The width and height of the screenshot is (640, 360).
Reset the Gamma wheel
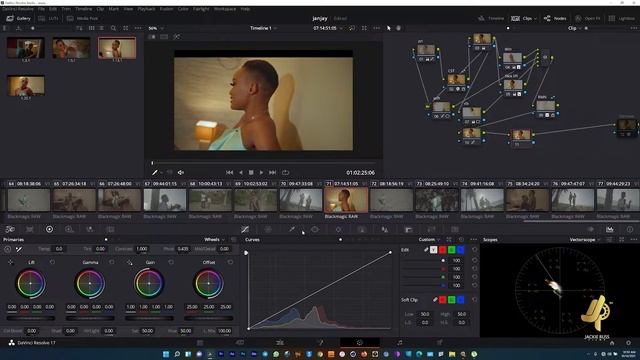pyautogui.click(x=112, y=262)
